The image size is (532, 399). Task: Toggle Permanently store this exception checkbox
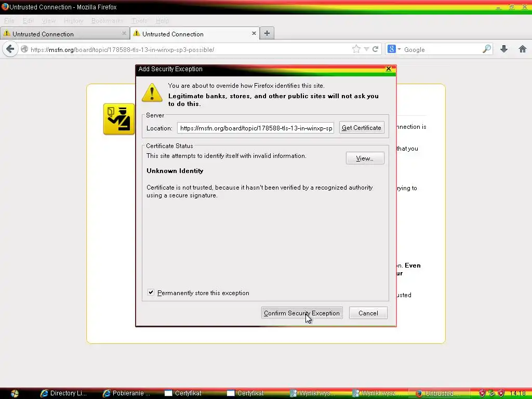pos(151,292)
